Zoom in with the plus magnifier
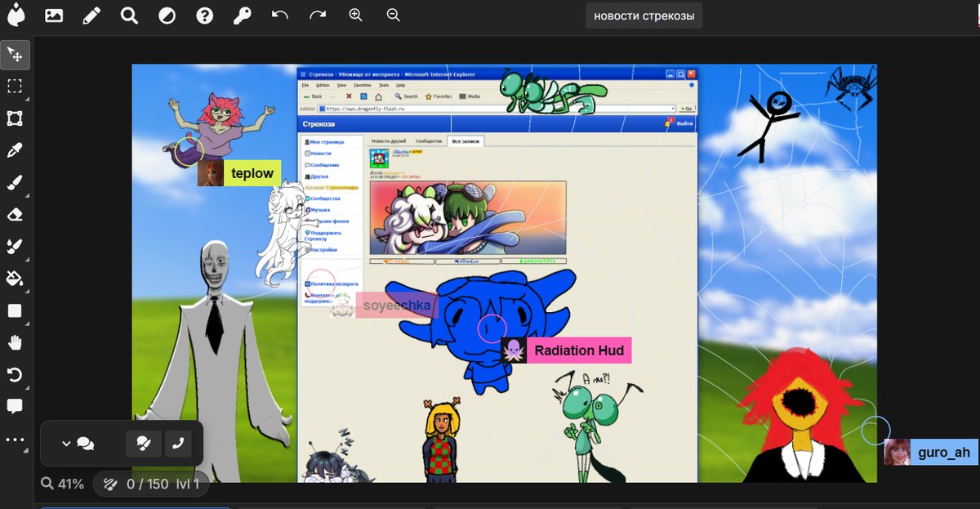The image size is (980, 509). coord(355,15)
